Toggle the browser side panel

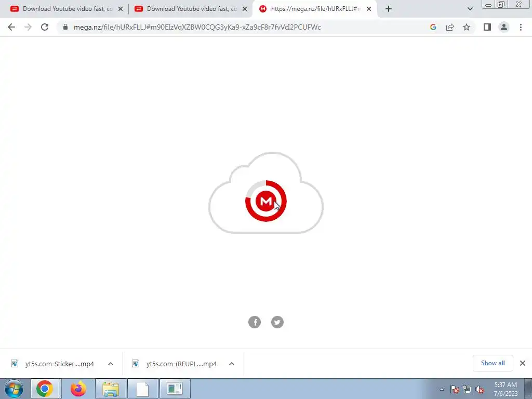(x=487, y=27)
